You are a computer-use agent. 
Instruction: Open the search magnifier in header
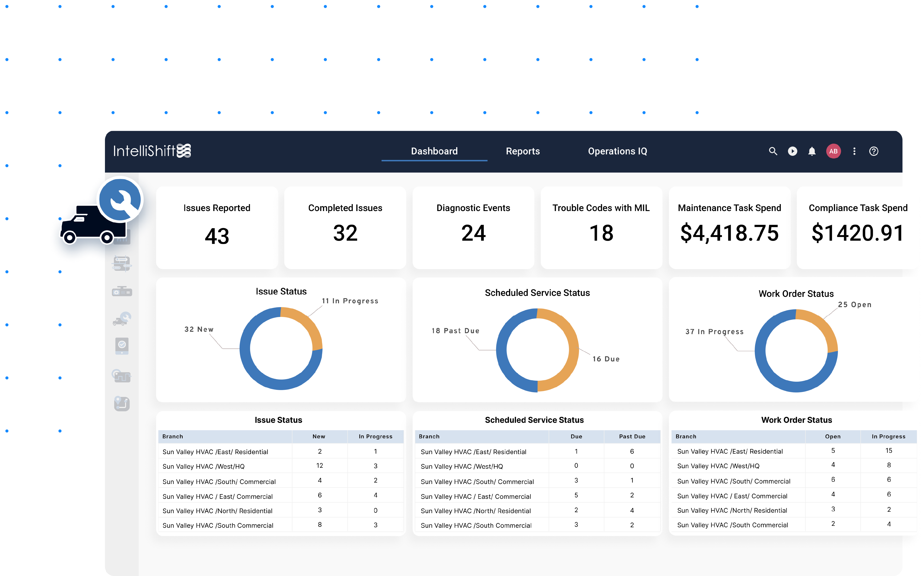point(772,151)
